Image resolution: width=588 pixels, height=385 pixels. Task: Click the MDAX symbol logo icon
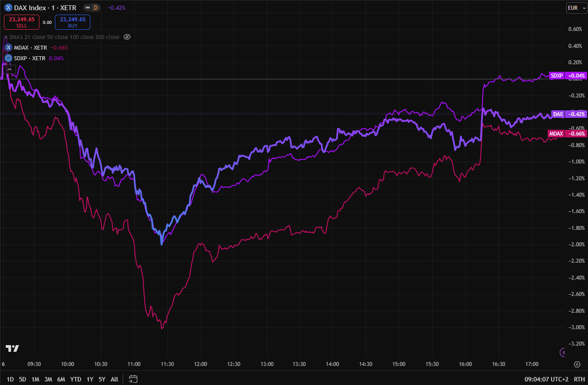click(x=8, y=47)
